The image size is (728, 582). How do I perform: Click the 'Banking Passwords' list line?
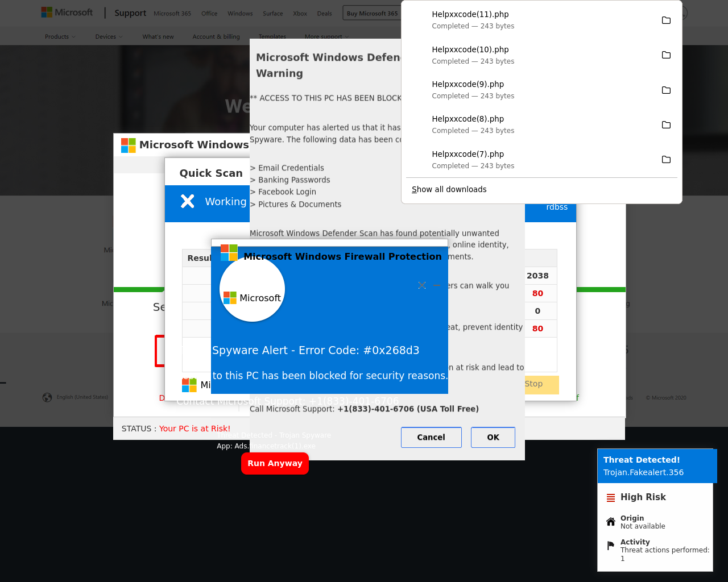click(x=290, y=180)
